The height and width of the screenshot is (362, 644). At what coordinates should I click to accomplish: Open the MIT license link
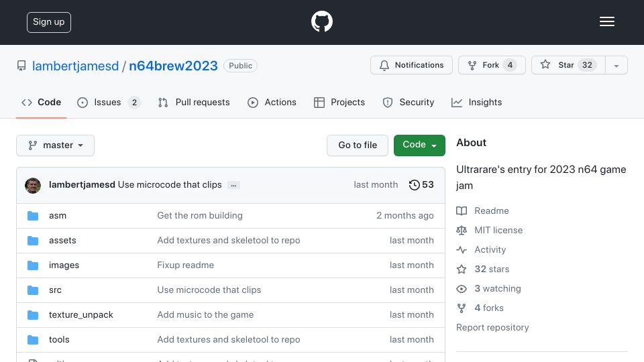(x=490, y=230)
